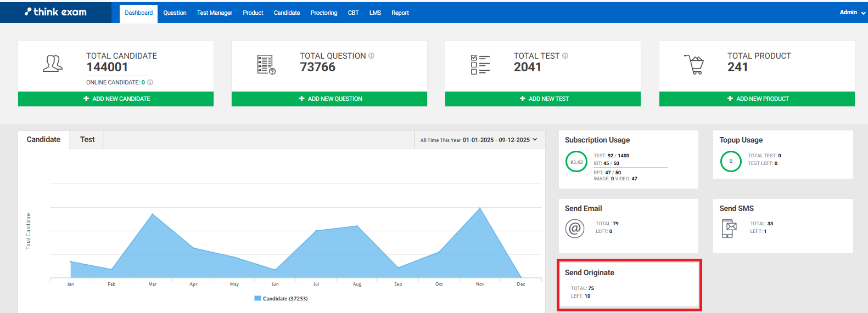The width and height of the screenshot is (868, 313).
Task: Click the Total Question list icon
Action: (x=266, y=65)
